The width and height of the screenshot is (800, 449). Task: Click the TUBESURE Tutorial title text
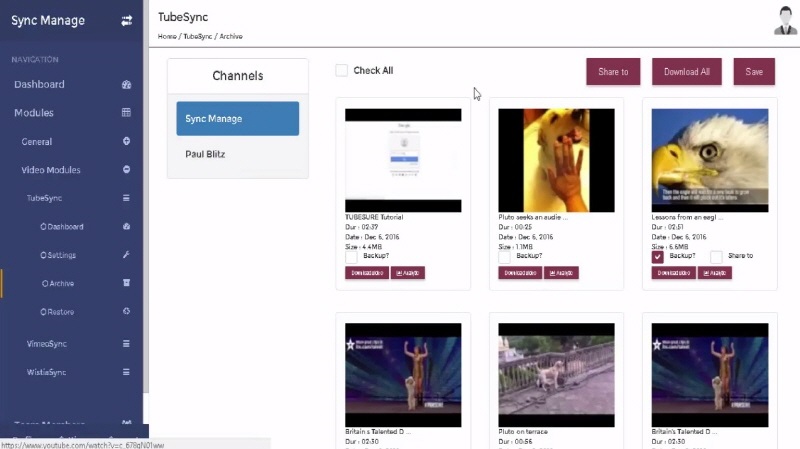click(374, 217)
